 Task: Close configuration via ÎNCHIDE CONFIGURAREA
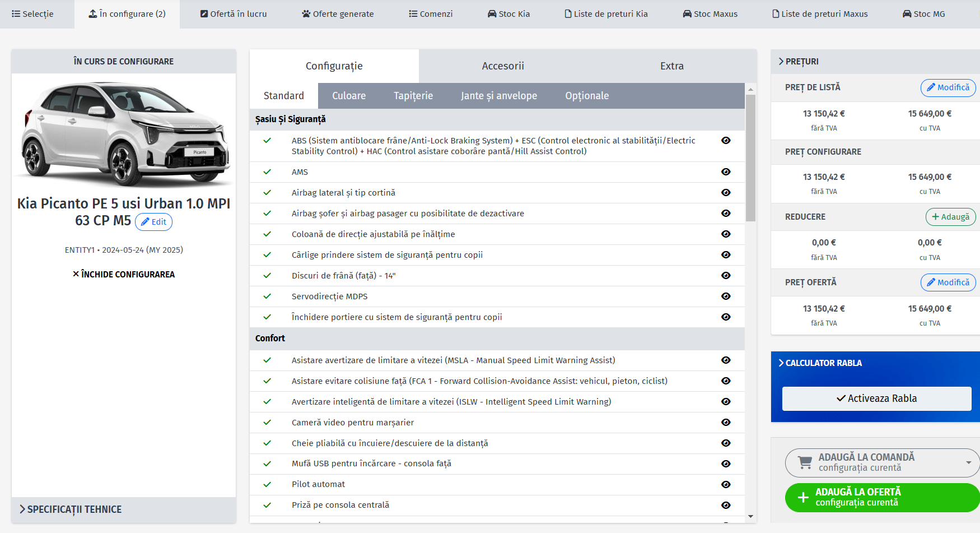point(124,274)
